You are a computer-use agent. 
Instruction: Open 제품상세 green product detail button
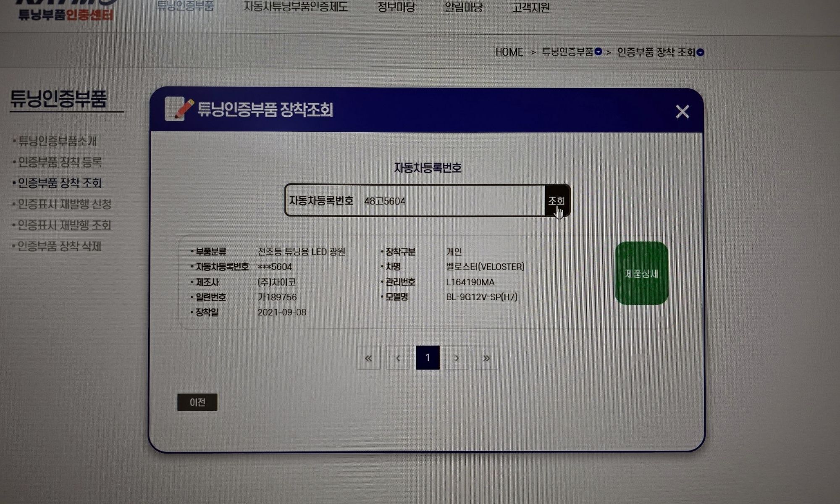tap(641, 273)
